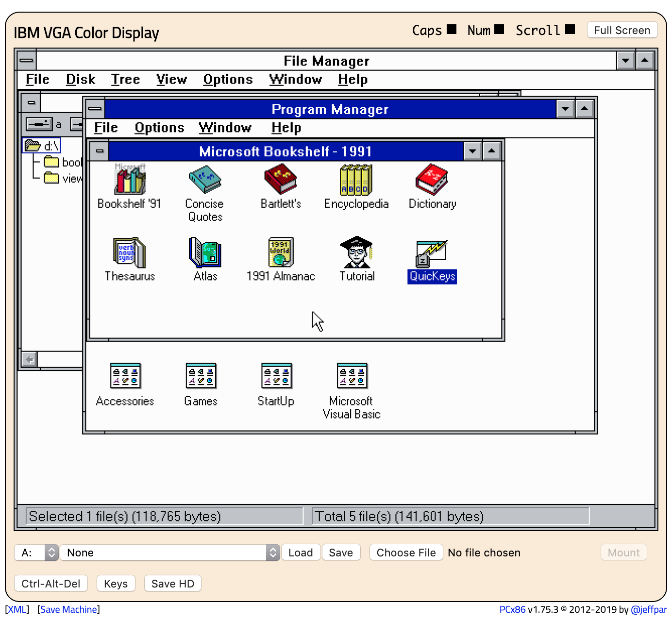Viewport: 672px width, 620px height.
Task: Open the @jeffpar link
Action: 649,609
